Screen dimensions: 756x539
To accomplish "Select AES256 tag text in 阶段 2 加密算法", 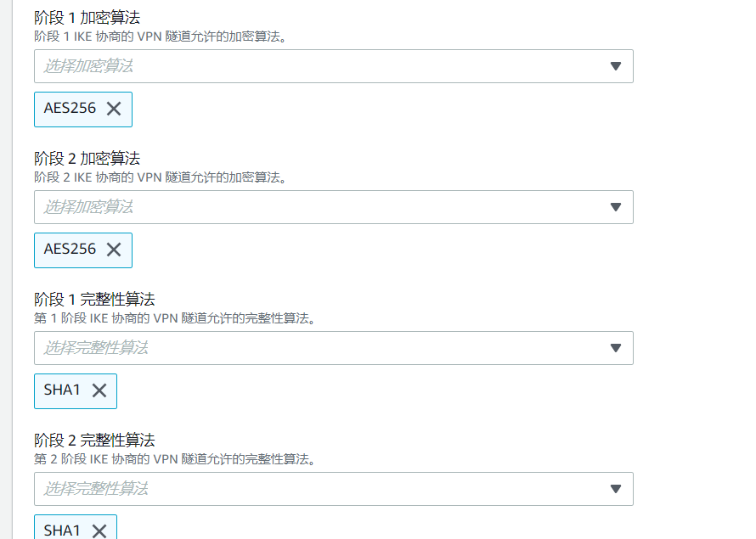I will tap(70, 250).
